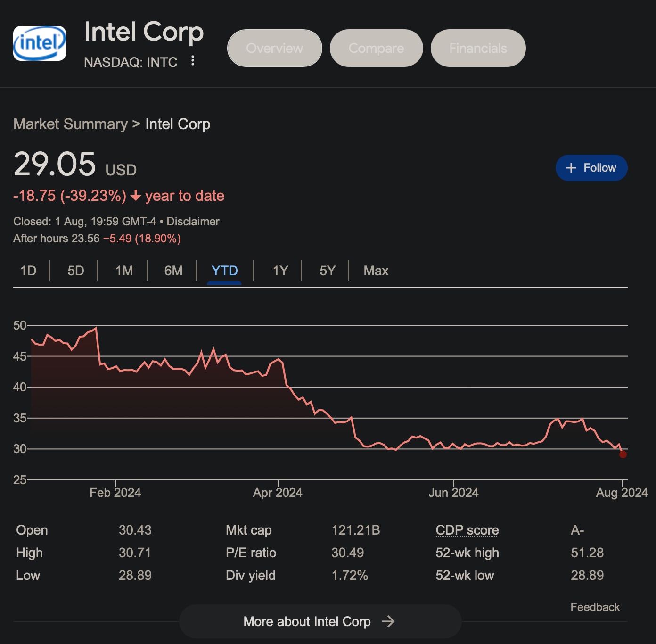Click the arrow icon in More about Intel Corp
This screenshot has width=656, height=644.
click(x=388, y=621)
